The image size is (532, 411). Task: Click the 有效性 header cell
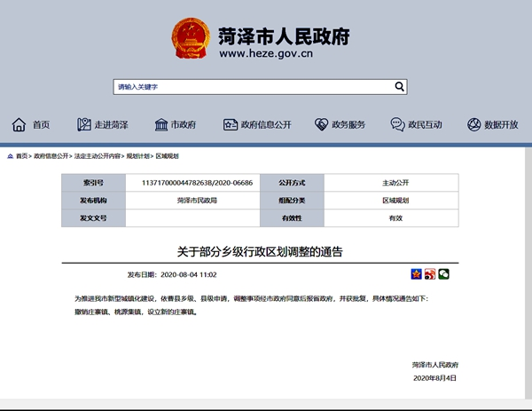click(292, 218)
